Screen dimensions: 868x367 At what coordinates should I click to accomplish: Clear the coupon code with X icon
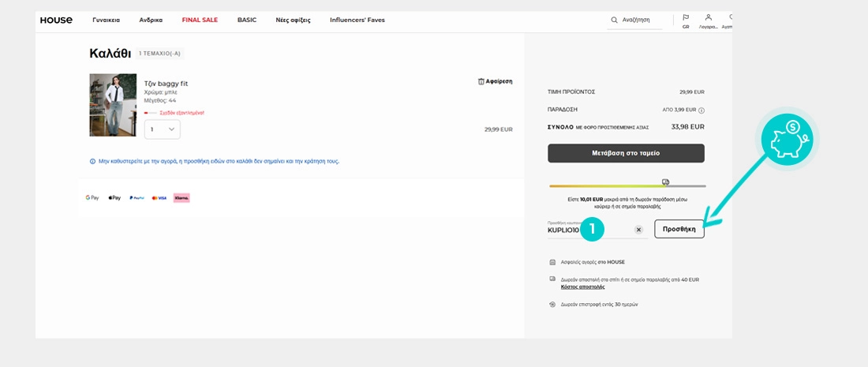(x=638, y=230)
